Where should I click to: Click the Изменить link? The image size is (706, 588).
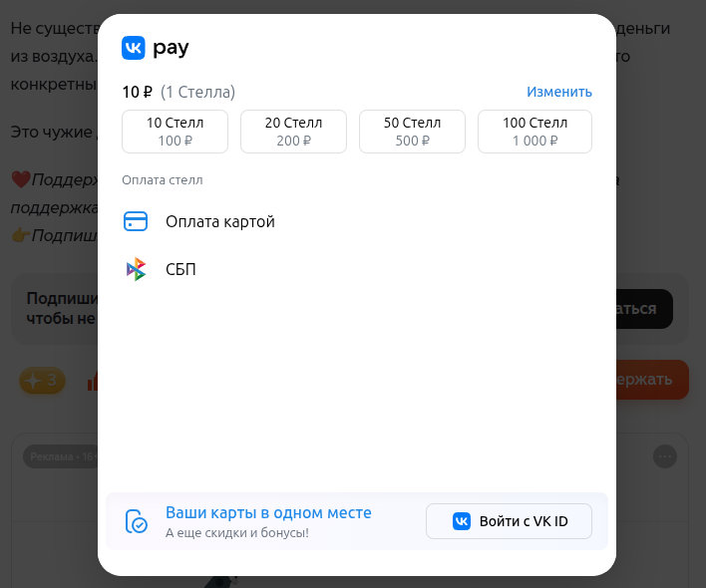pos(559,92)
